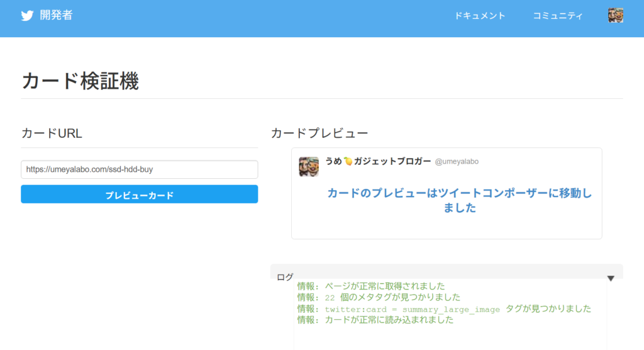Open the ドキュメント menu
Viewport: 644px width, 350px height.
pos(480,16)
